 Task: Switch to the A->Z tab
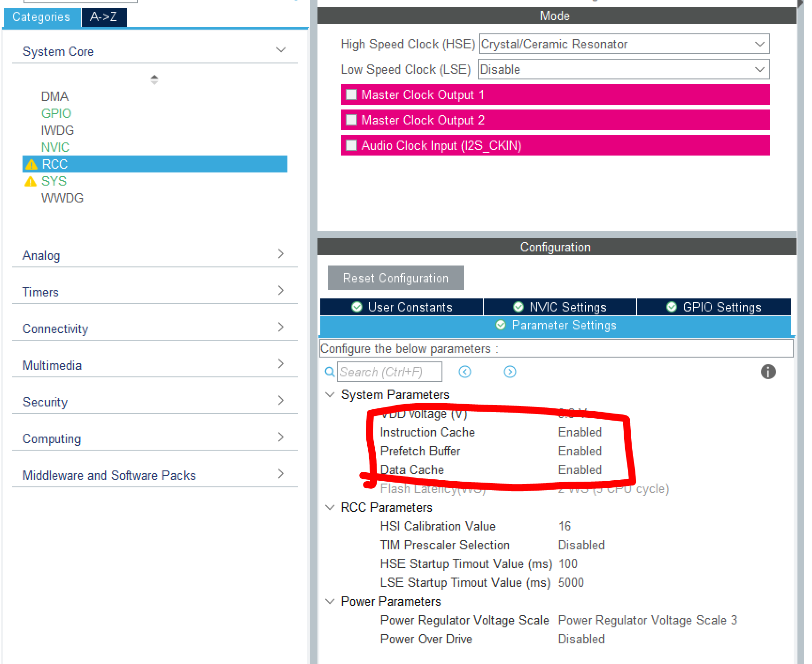point(104,17)
